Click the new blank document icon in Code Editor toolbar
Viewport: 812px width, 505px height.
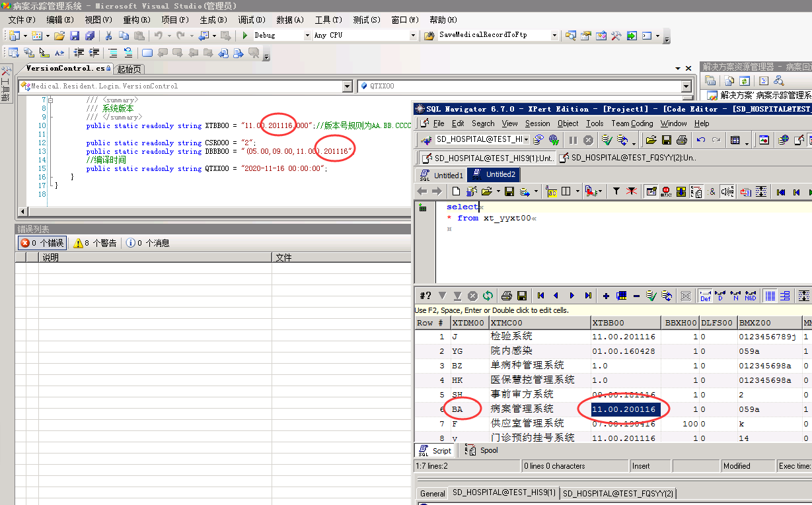coord(456,191)
